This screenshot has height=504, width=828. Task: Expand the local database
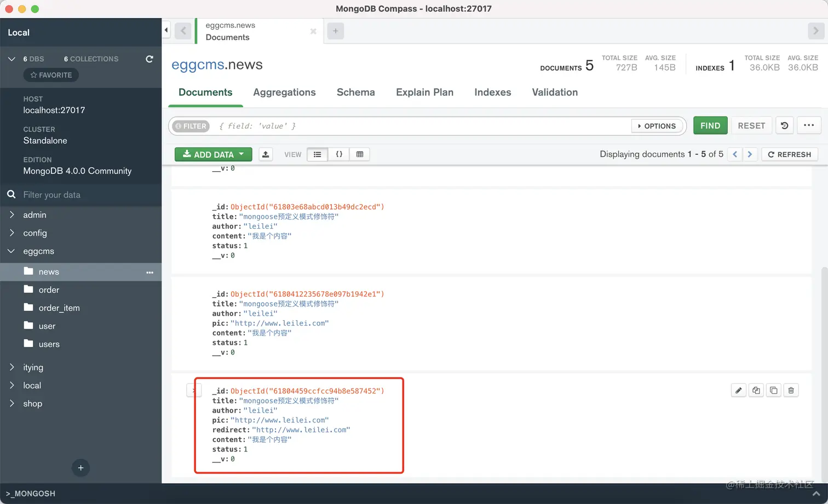click(x=12, y=385)
